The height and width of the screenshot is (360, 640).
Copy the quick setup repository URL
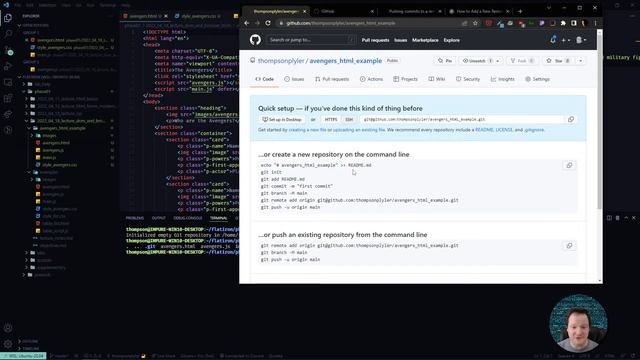pos(571,119)
